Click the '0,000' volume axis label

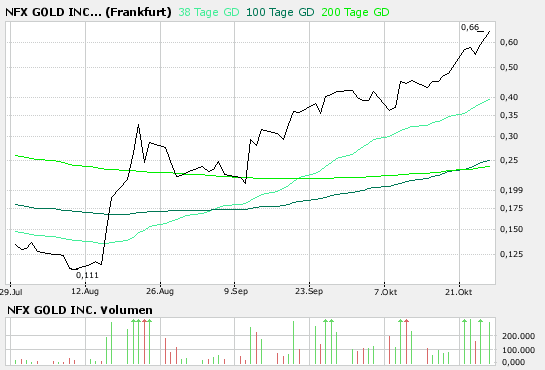[x=513, y=362]
